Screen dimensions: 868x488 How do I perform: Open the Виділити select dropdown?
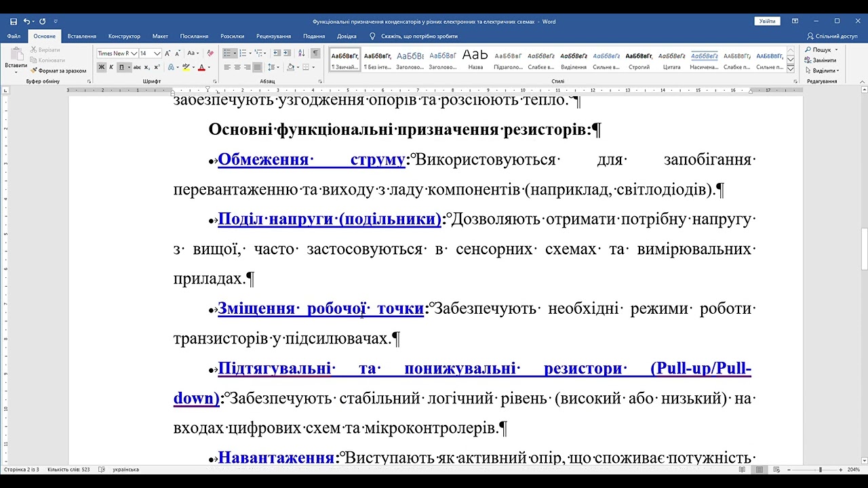(x=822, y=70)
